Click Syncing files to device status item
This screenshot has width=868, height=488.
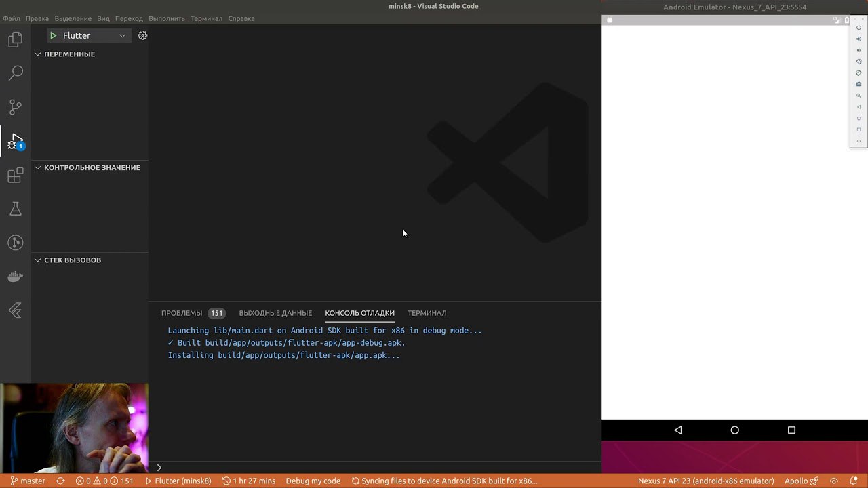point(444,481)
